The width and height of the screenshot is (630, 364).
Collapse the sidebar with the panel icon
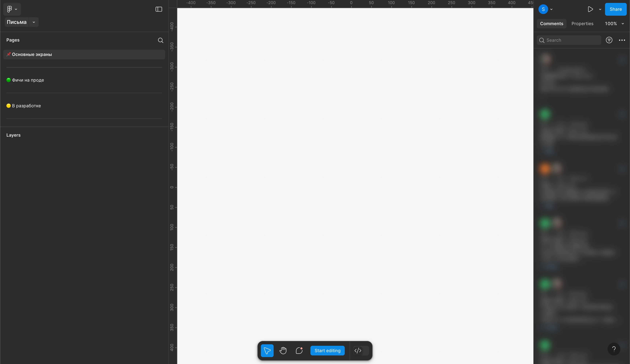tap(159, 9)
